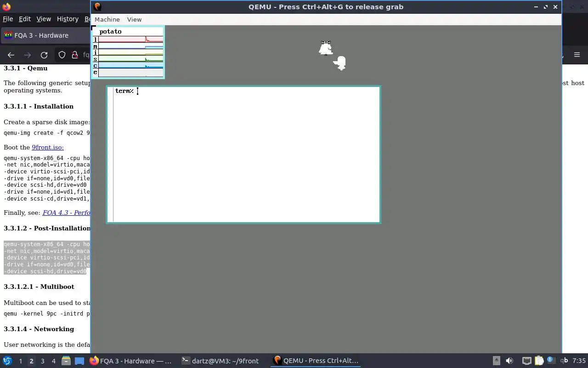The width and height of the screenshot is (588, 368).
Task: Open file manager from taskbar
Action: point(66,361)
